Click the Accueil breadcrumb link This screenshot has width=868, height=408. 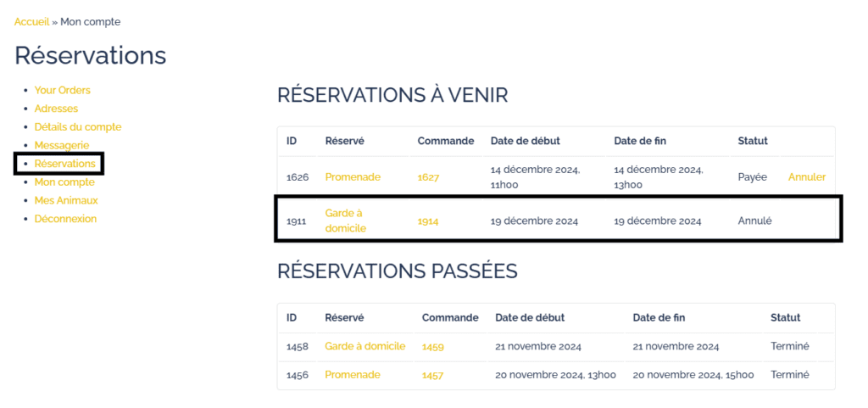pyautogui.click(x=31, y=21)
